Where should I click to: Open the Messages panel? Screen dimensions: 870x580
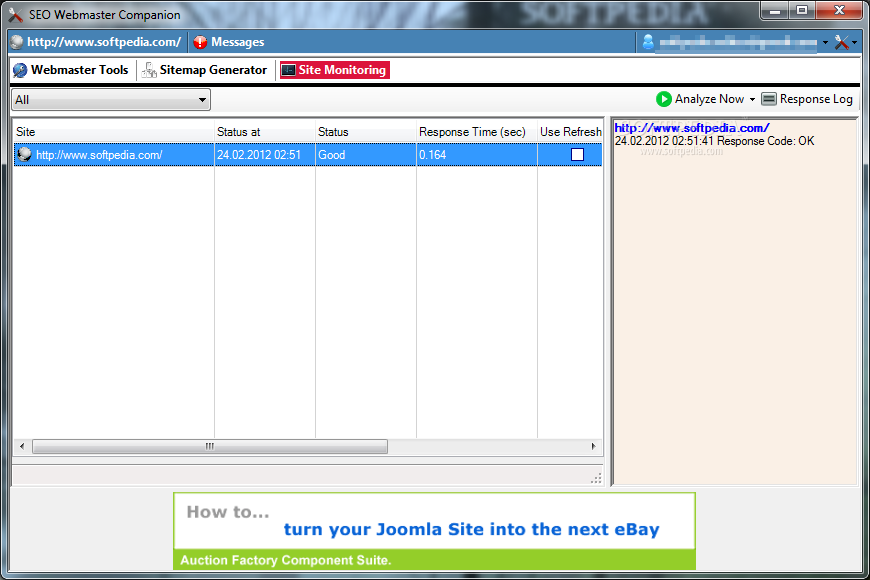pos(229,42)
